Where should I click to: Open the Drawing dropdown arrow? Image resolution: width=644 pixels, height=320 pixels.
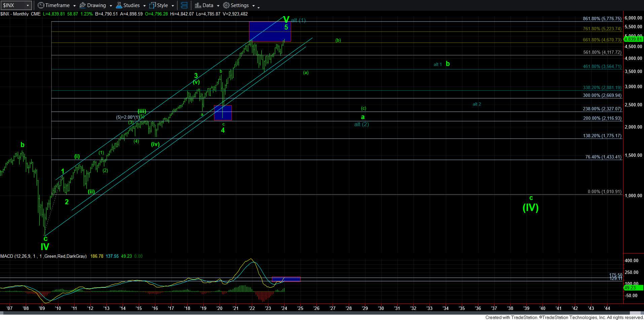tap(110, 6)
